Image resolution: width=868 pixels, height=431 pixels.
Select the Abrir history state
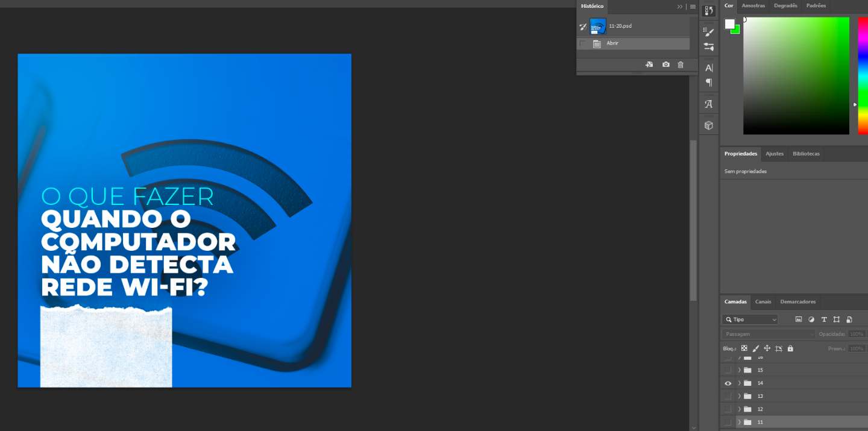(633, 44)
